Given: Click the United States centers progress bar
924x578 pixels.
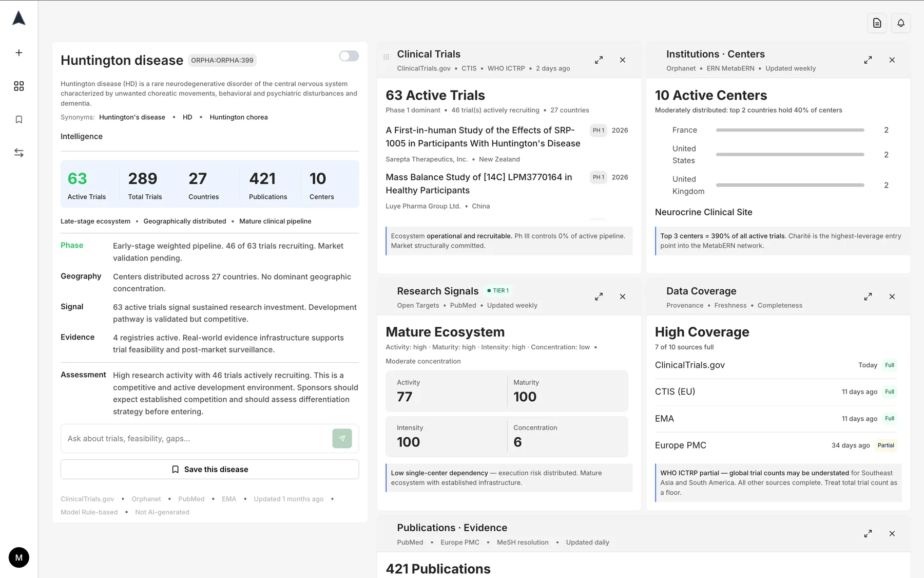Looking at the screenshot, I should [x=790, y=155].
